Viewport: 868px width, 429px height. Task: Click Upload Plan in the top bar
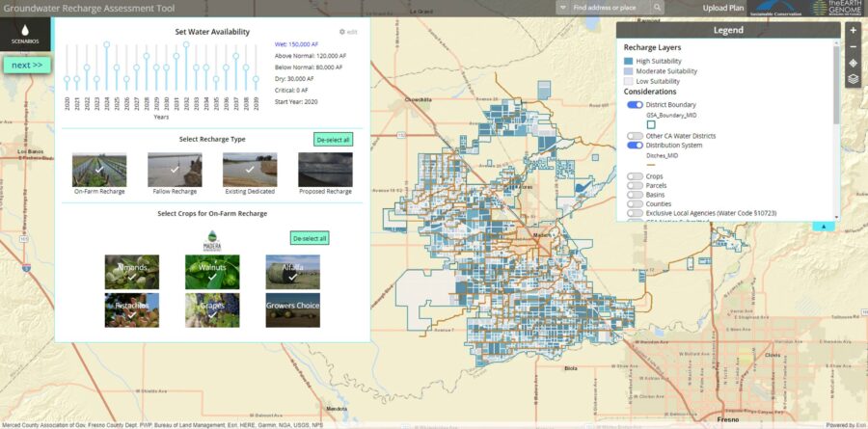[x=722, y=8]
